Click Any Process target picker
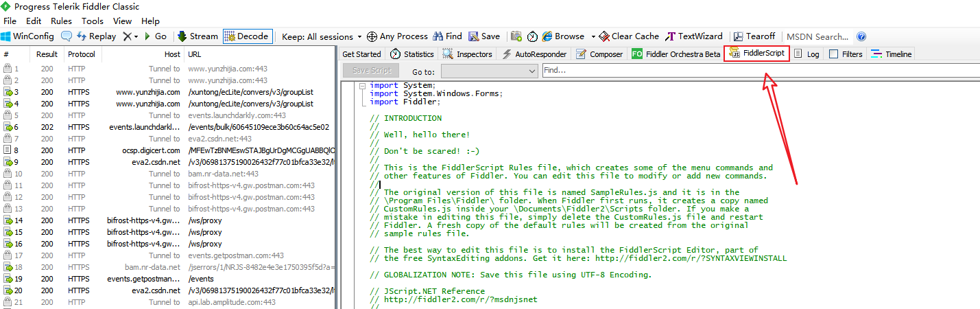The width and height of the screenshot is (980, 309). tap(397, 36)
